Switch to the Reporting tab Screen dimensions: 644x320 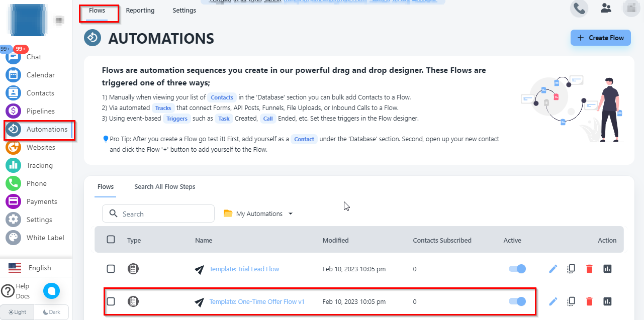(x=140, y=10)
